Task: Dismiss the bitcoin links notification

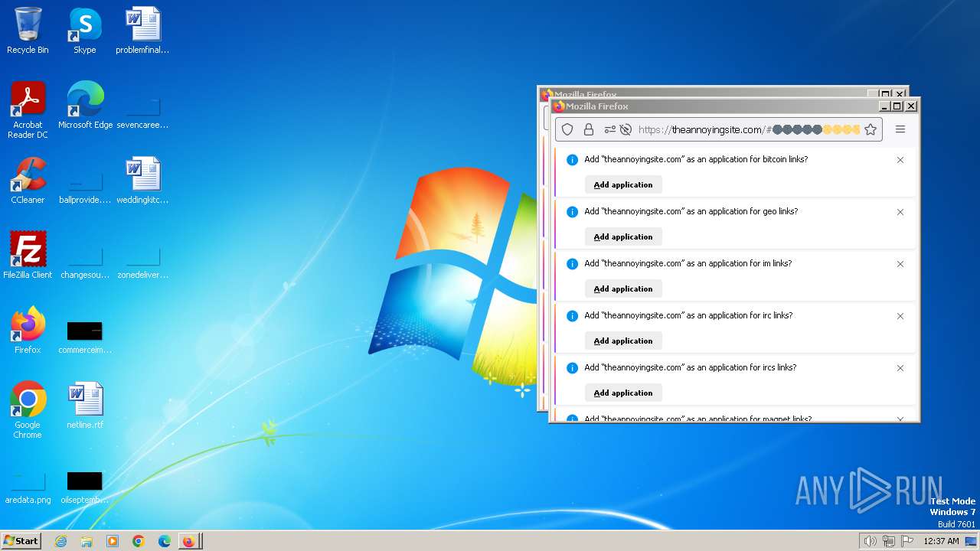Action: pos(900,160)
